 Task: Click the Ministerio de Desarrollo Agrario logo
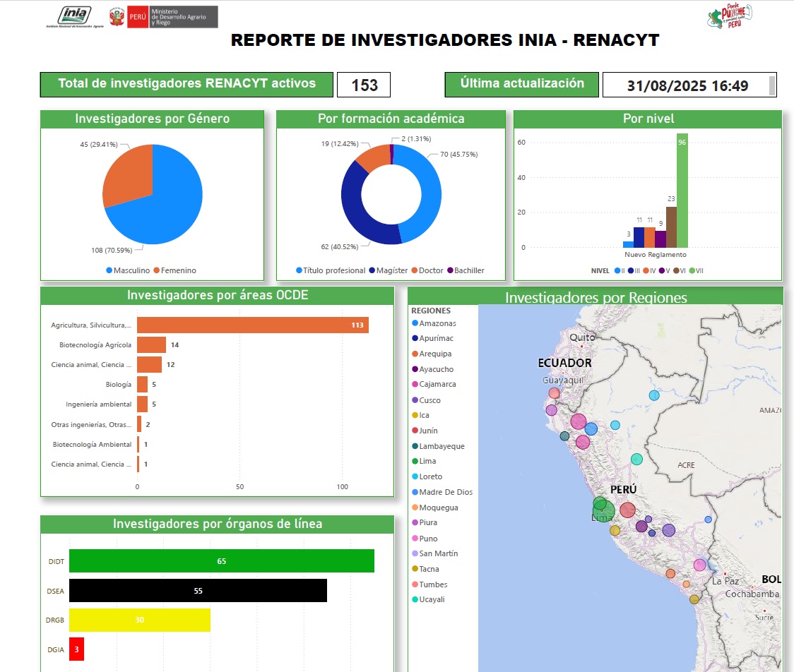[163, 17]
